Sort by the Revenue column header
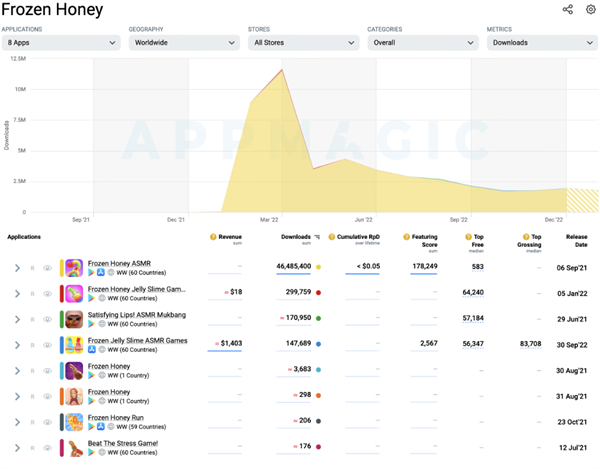Screen dimensions: 600x469 (230, 237)
